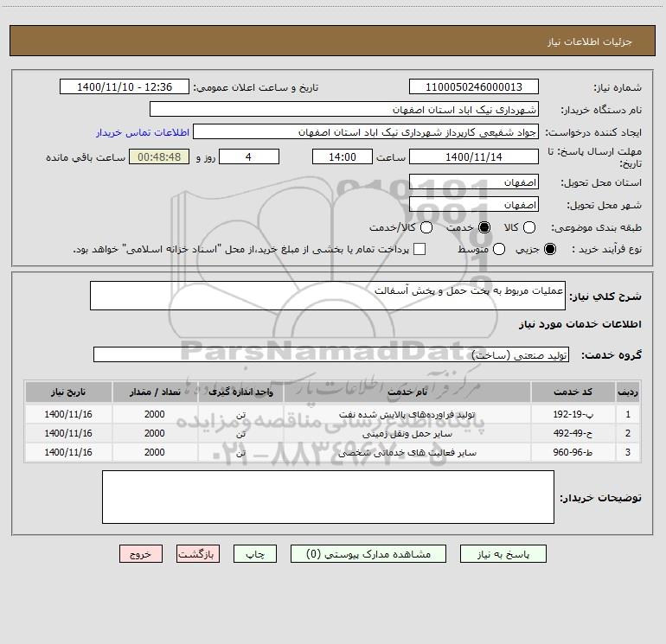Click the گروه خدمت field تولید صنعتی
The height and width of the screenshot is (644, 666).
(x=331, y=355)
